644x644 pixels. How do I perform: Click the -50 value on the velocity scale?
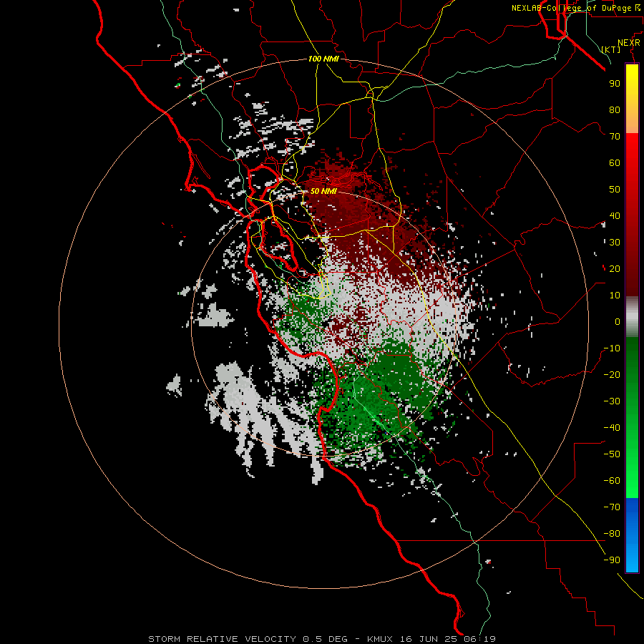[x=612, y=454]
